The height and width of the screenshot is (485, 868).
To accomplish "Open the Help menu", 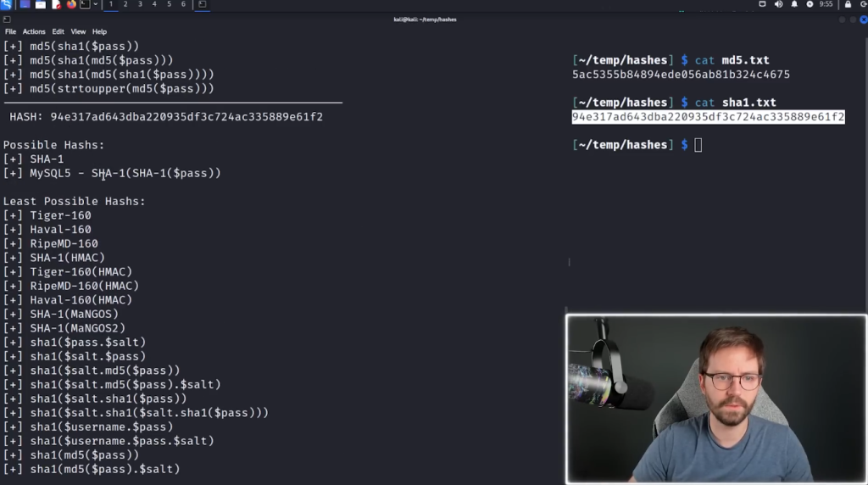I will click(x=100, y=31).
